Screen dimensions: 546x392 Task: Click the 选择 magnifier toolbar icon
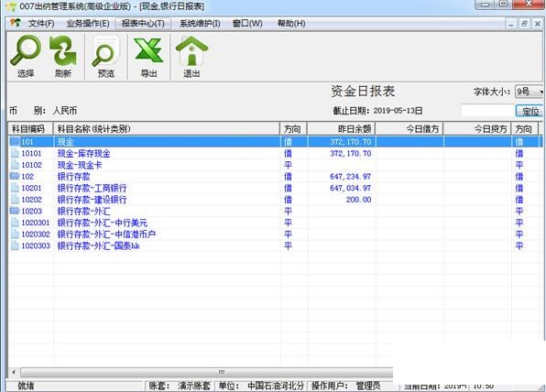pos(26,51)
